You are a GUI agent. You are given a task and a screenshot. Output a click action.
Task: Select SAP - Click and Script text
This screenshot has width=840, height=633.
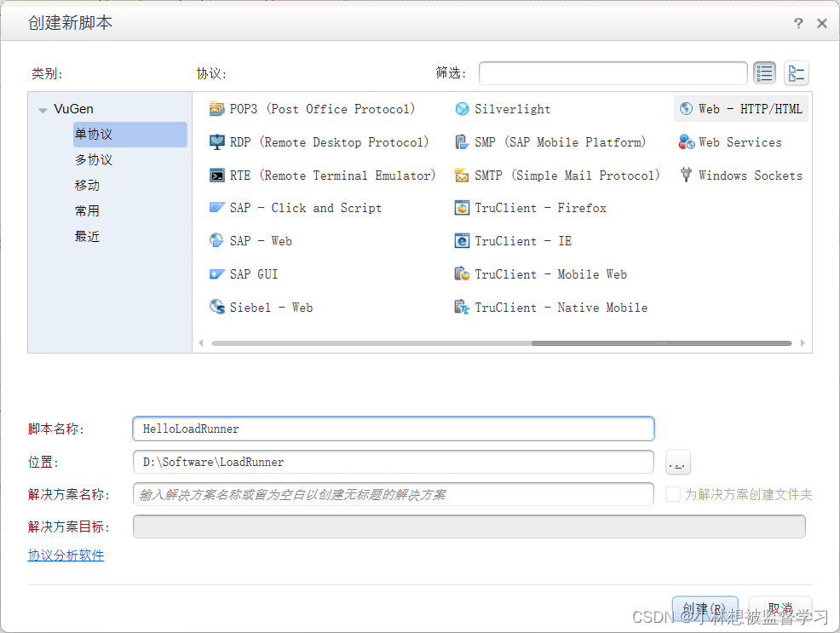click(x=306, y=208)
